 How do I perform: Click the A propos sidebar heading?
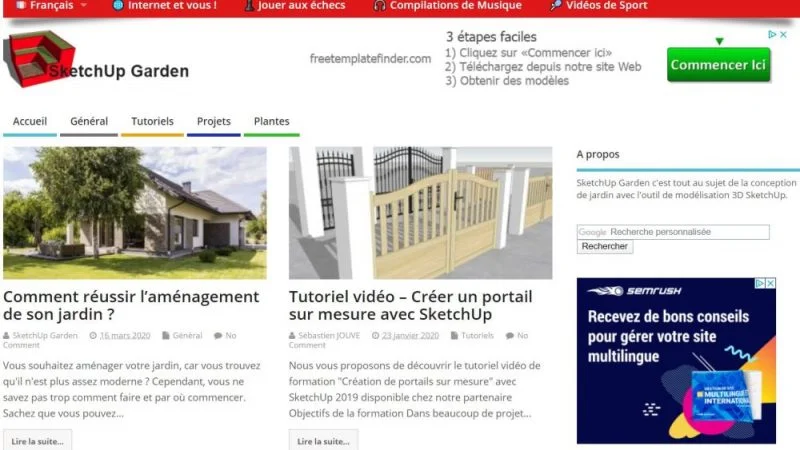[x=598, y=154]
